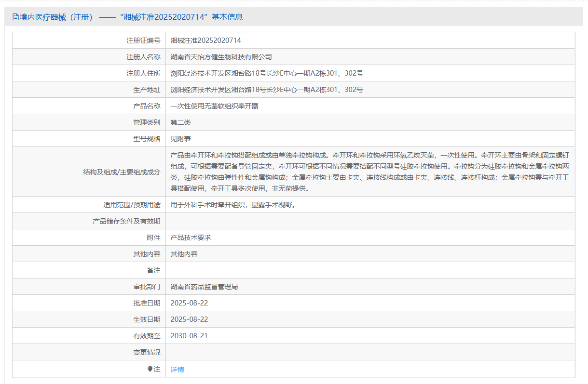Click the 备注 label

pos(153,270)
